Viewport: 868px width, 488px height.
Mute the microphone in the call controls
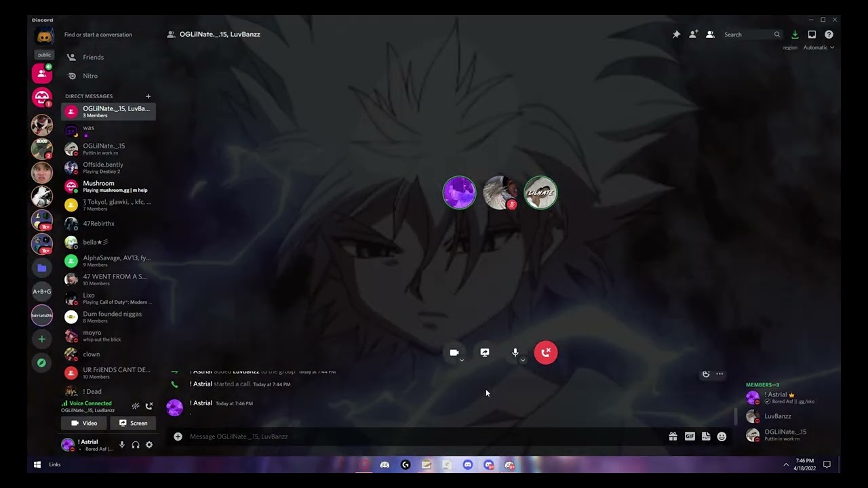(x=515, y=352)
